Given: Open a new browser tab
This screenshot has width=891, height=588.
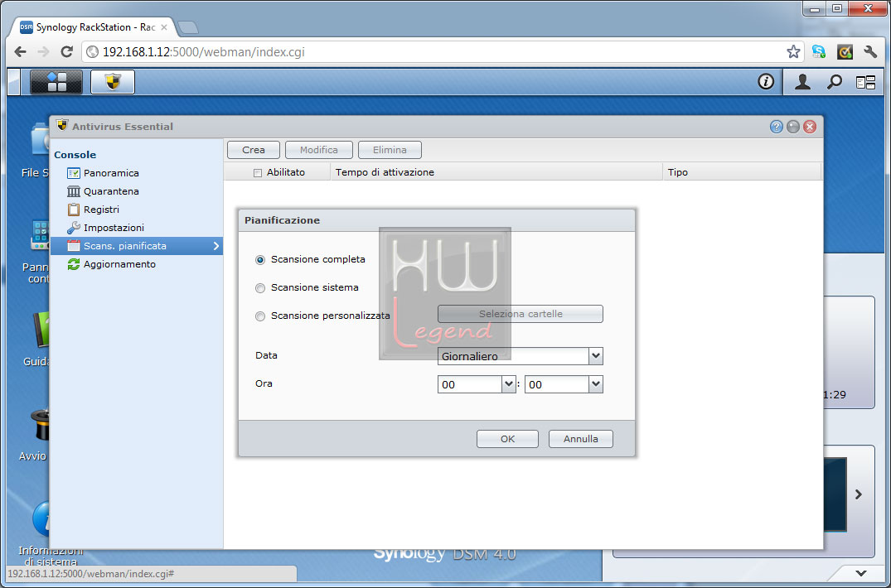Looking at the screenshot, I should tap(187, 27).
